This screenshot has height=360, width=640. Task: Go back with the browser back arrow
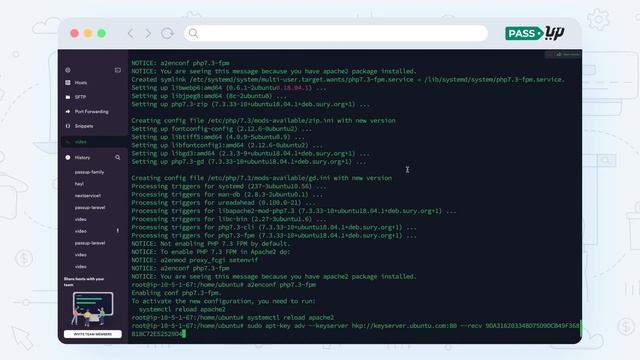131,33
